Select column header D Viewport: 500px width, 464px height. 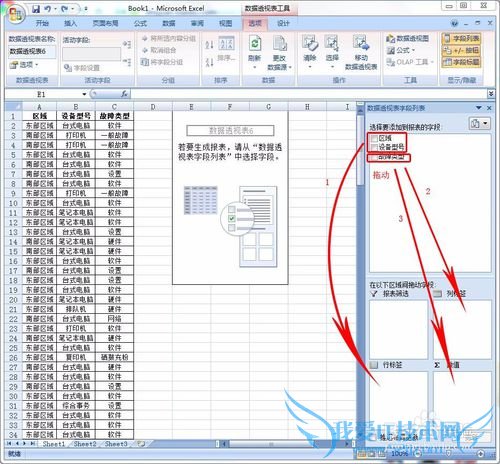[x=153, y=107]
